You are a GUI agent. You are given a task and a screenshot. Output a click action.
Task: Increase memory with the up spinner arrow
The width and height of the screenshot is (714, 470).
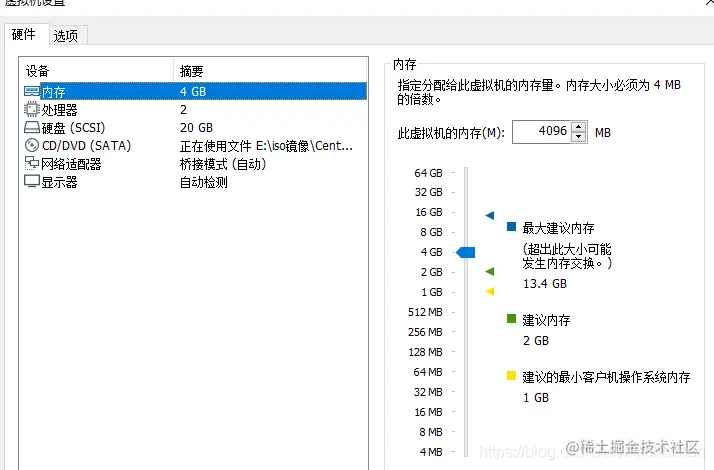point(578,127)
